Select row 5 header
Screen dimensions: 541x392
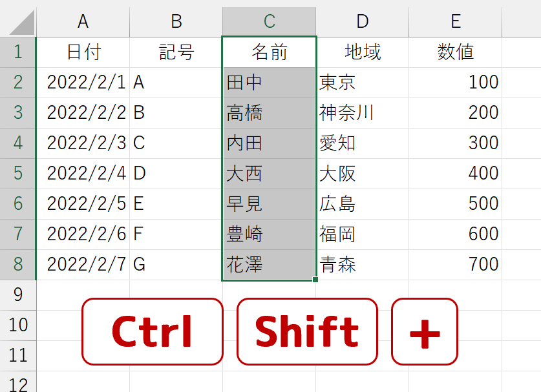point(18,174)
